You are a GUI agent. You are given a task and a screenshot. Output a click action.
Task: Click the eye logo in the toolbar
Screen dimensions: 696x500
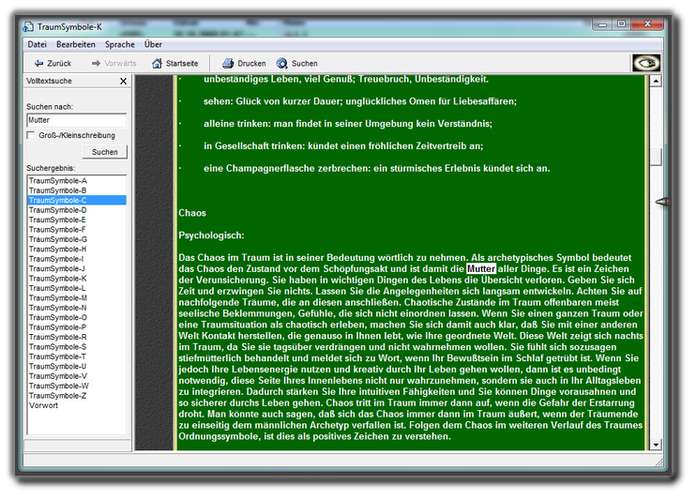646,63
